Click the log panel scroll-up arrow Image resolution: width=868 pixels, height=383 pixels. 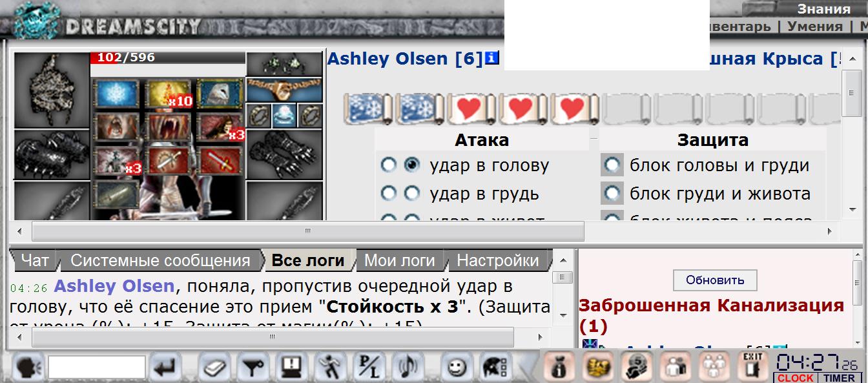(x=562, y=260)
